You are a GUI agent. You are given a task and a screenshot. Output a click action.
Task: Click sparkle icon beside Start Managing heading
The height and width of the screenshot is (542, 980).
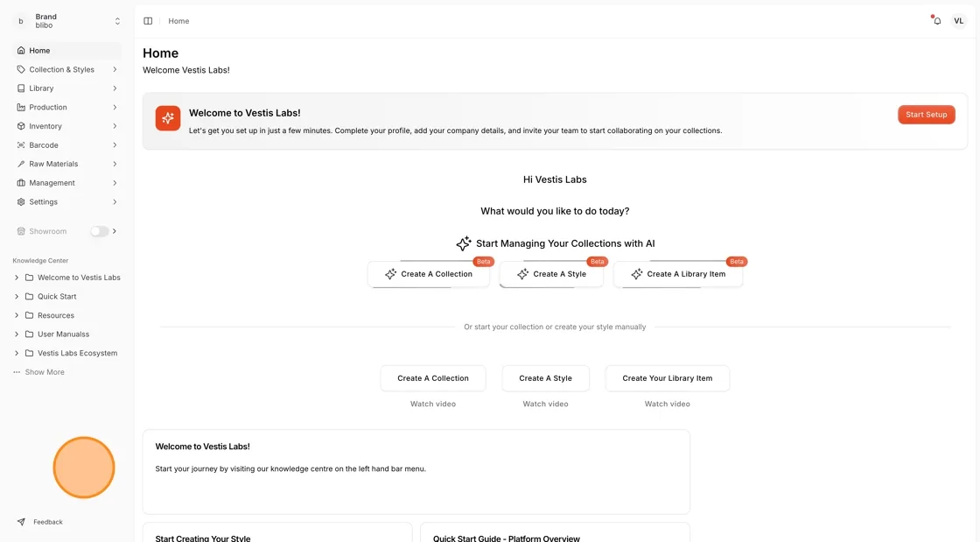pos(464,243)
